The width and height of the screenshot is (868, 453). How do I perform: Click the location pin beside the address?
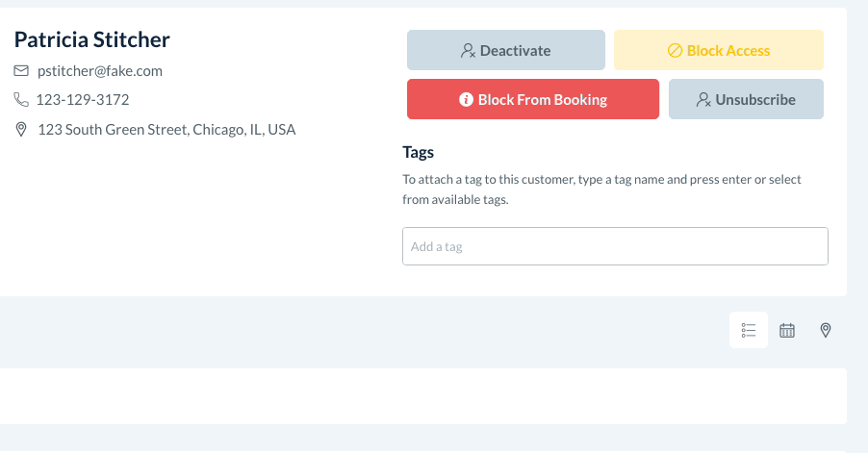pyautogui.click(x=21, y=130)
